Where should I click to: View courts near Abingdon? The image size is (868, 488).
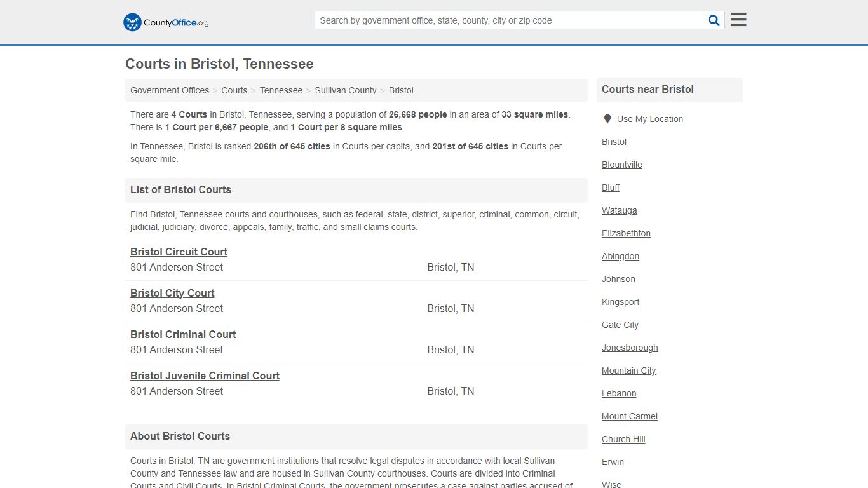pos(620,256)
